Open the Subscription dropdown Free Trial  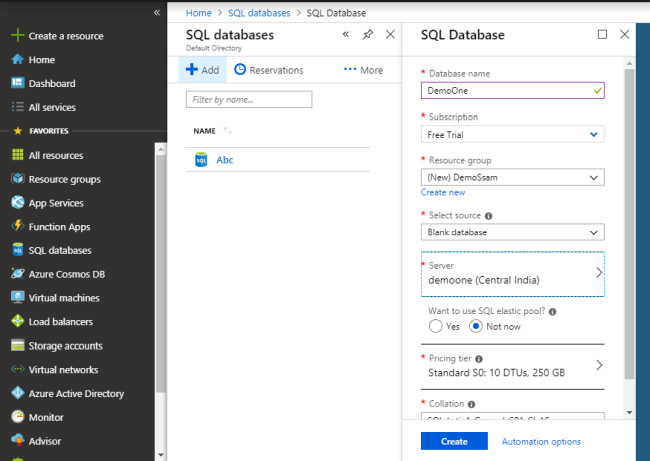click(512, 134)
